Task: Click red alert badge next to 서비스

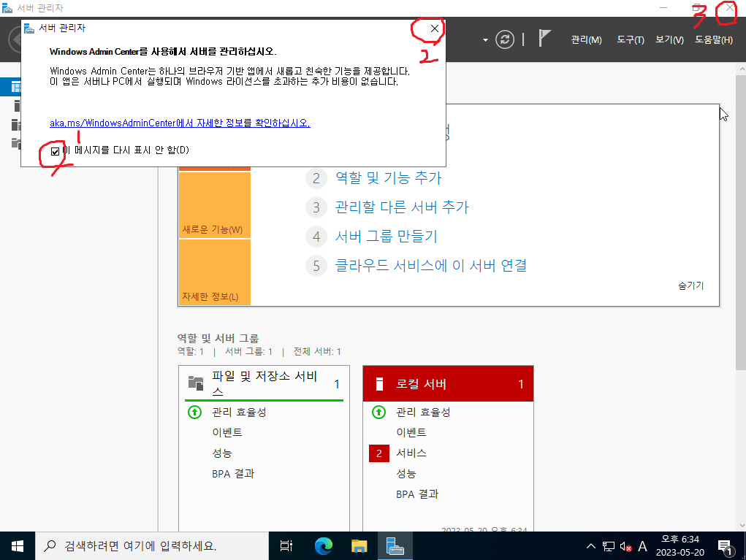Action: (378, 453)
